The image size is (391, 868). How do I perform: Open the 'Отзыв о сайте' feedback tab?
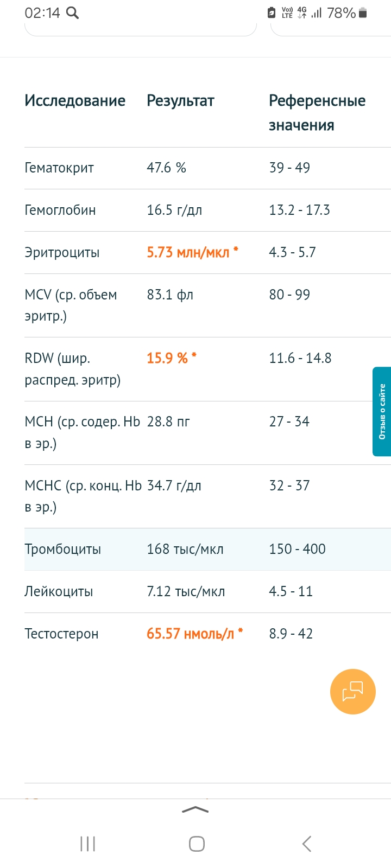pyautogui.click(x=382, y=411)
